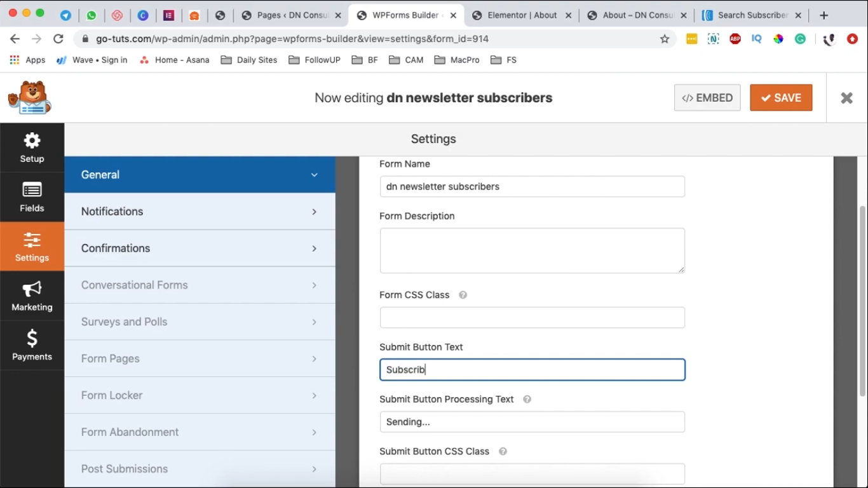
Task: Click the browser reload page icon
Action: [x=58, y=39]
